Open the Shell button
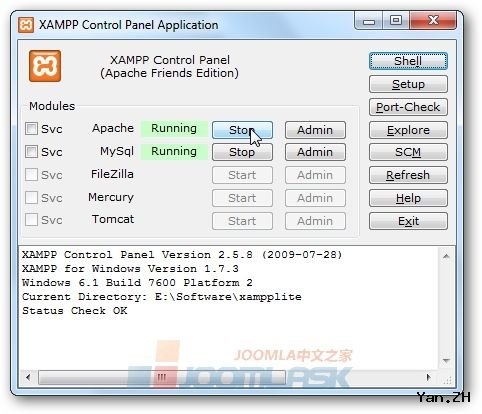The image size is (482, 414). pyautogui.click(x=408, y=61)
